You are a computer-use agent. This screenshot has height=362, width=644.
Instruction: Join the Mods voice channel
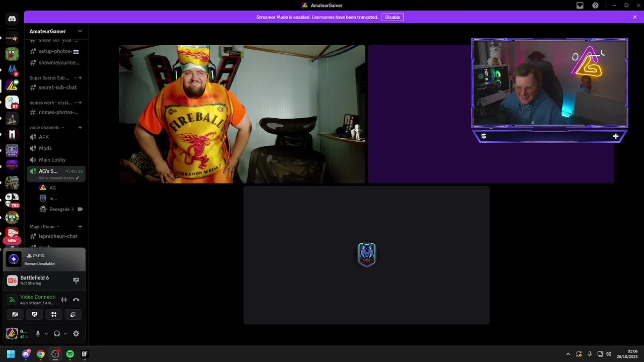[56, 148]
